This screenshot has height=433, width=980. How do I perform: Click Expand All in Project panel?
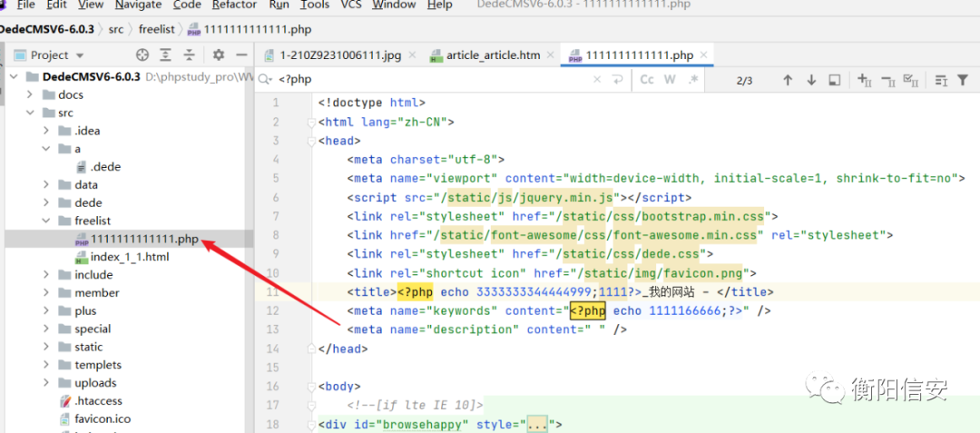[x=165, y=55]
